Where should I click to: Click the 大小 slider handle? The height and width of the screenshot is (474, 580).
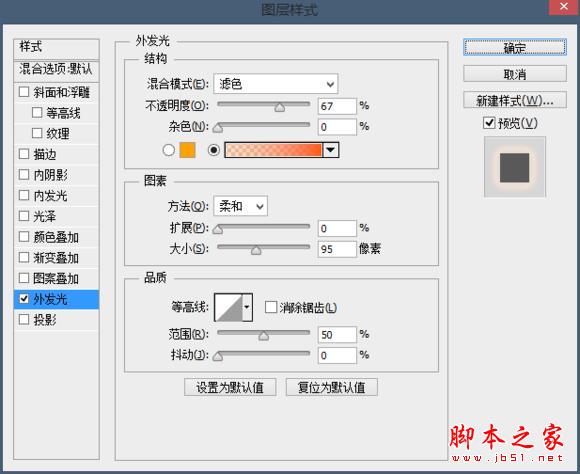pos(256,250)
